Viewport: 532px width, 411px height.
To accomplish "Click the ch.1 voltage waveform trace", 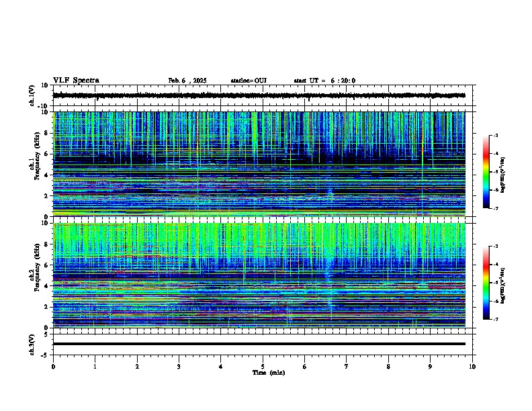I will pyautogui.click(x=259, y=95).
